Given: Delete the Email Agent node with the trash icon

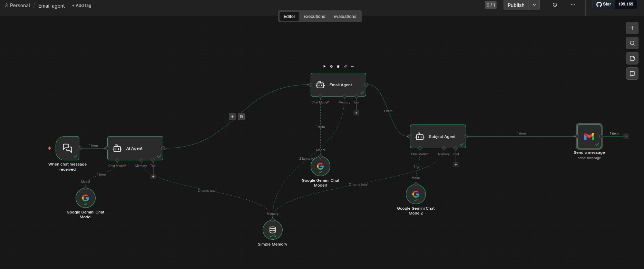Looking at the screenshot, I should [x=338, y=66].
